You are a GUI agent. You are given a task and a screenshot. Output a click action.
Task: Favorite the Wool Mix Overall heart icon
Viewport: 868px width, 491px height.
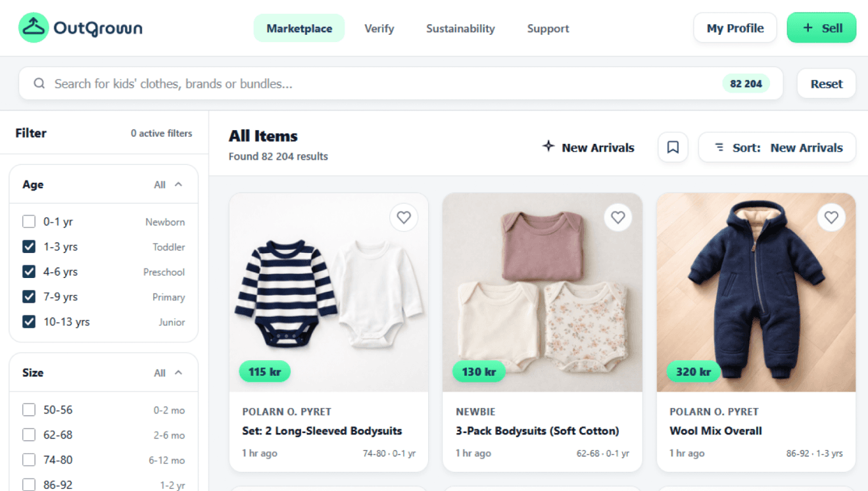point(831,218)
